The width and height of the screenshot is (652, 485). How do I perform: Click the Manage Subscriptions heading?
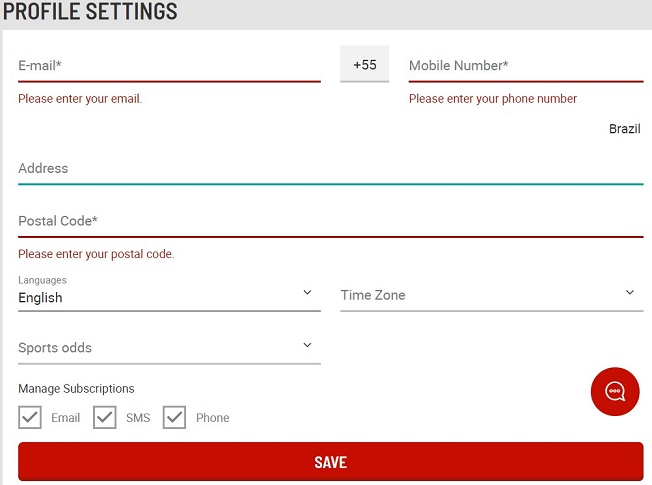[x=76, y=388]
